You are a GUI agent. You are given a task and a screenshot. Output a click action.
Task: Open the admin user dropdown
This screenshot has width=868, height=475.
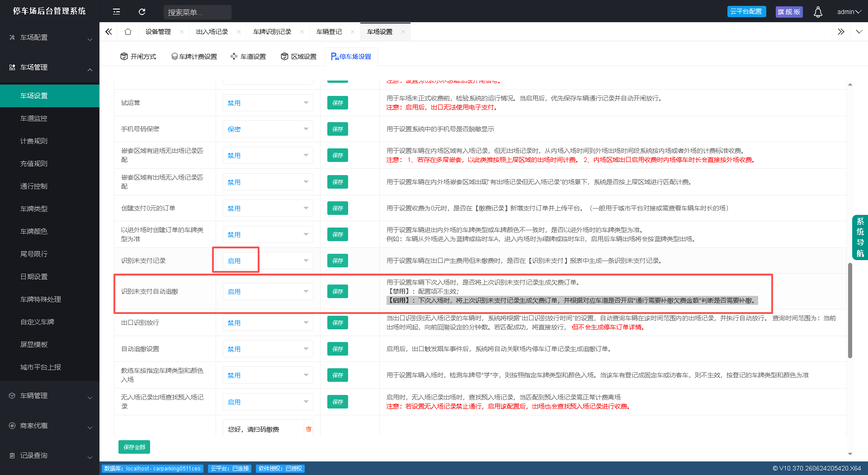(x=849, y=12)
